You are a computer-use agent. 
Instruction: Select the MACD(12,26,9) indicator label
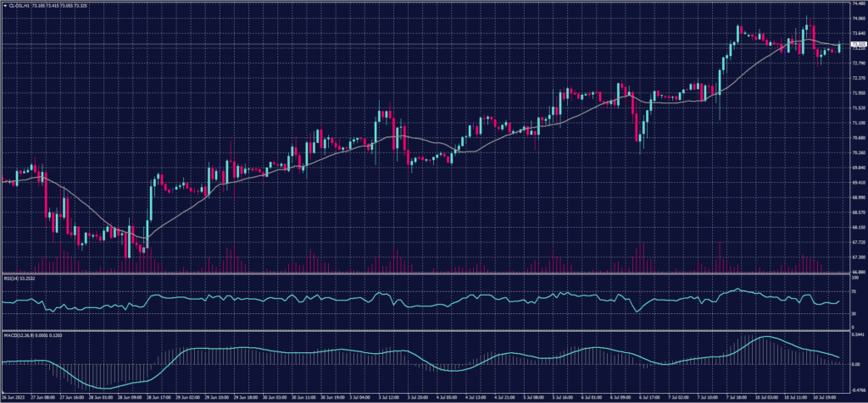tap(22, 335)
